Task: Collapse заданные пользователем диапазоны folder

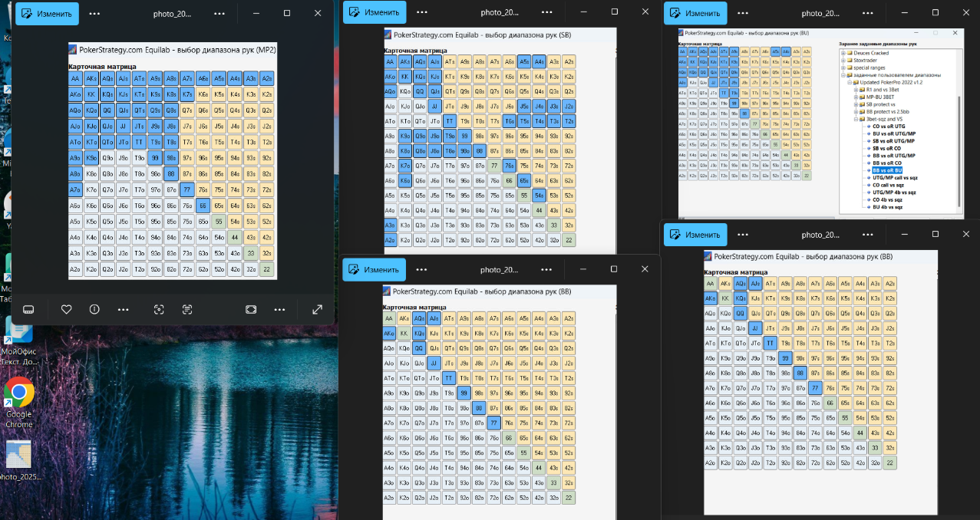Action: tap(843, 75)
